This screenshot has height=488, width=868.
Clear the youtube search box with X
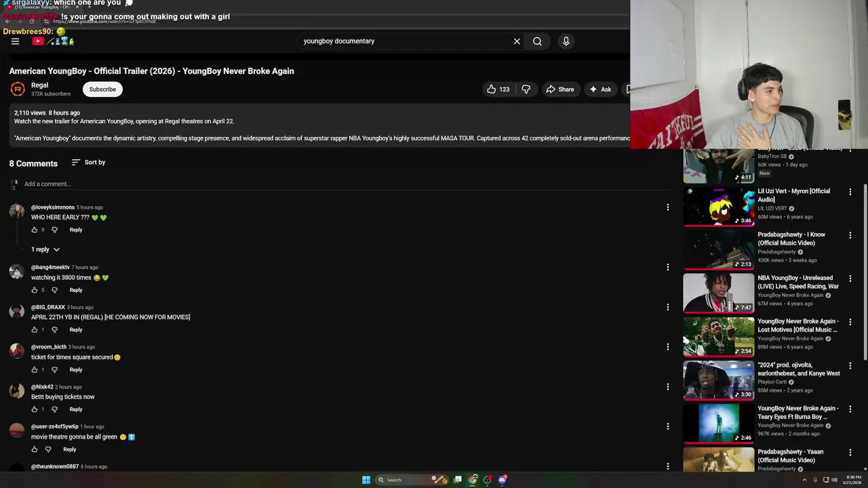click(517, 41)
